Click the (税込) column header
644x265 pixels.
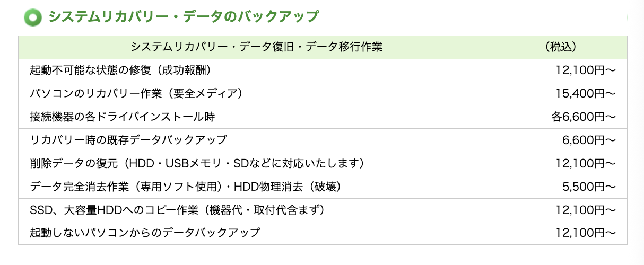560,47
